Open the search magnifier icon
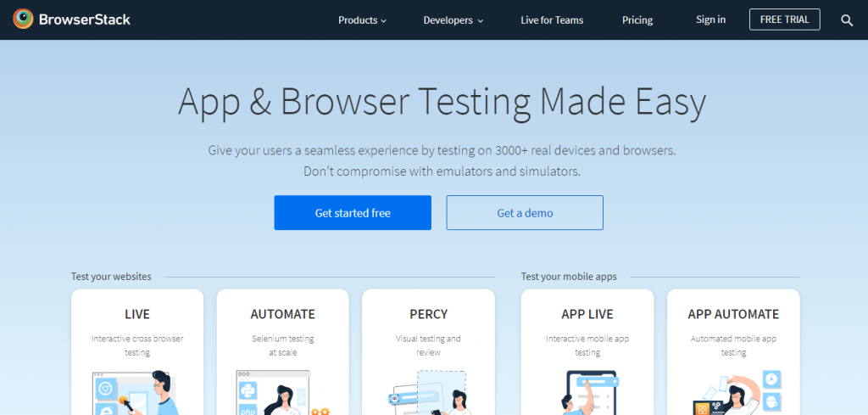868x415 pixels. (x=847, y=20)
